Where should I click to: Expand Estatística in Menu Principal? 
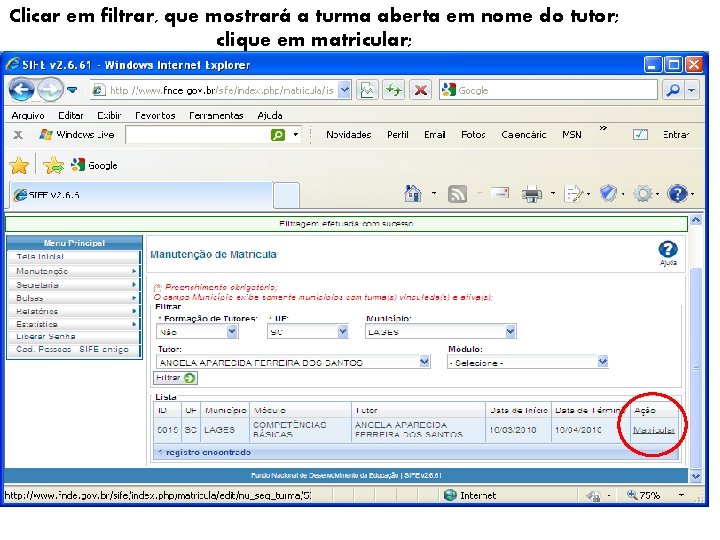tap(73, 324)
